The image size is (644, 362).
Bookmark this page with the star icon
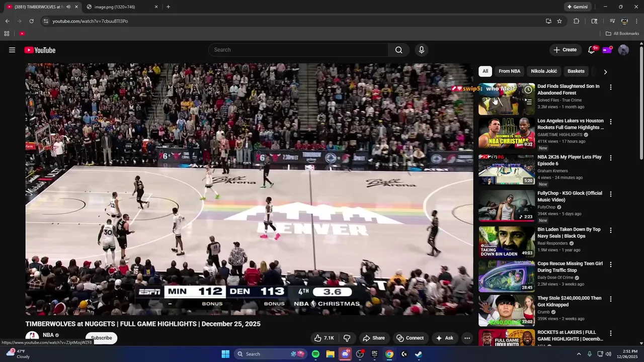click(x=559, y=21)
